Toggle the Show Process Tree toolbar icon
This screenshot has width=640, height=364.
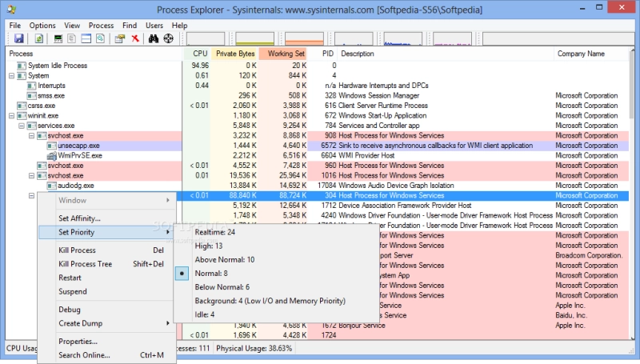[x=71, y=38]
